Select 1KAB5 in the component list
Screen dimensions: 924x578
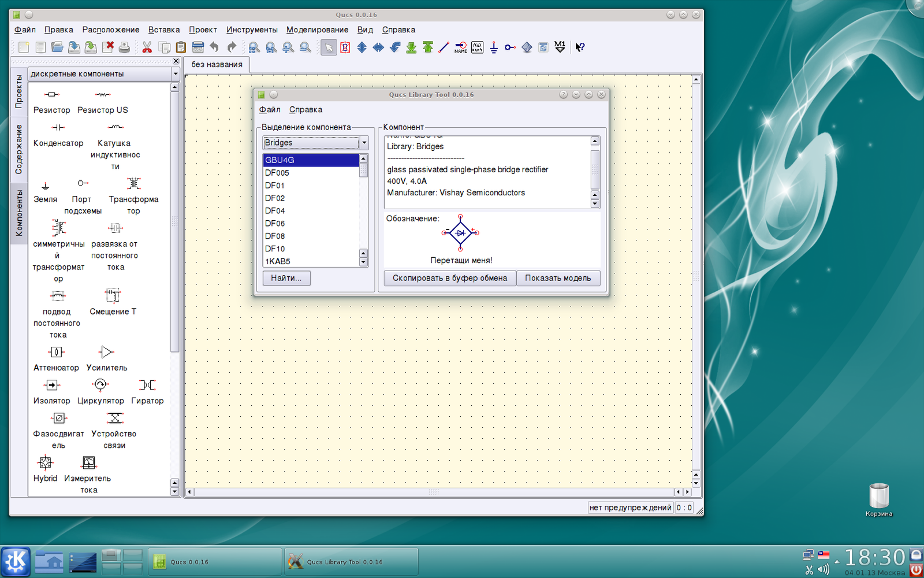pos(311,261)
